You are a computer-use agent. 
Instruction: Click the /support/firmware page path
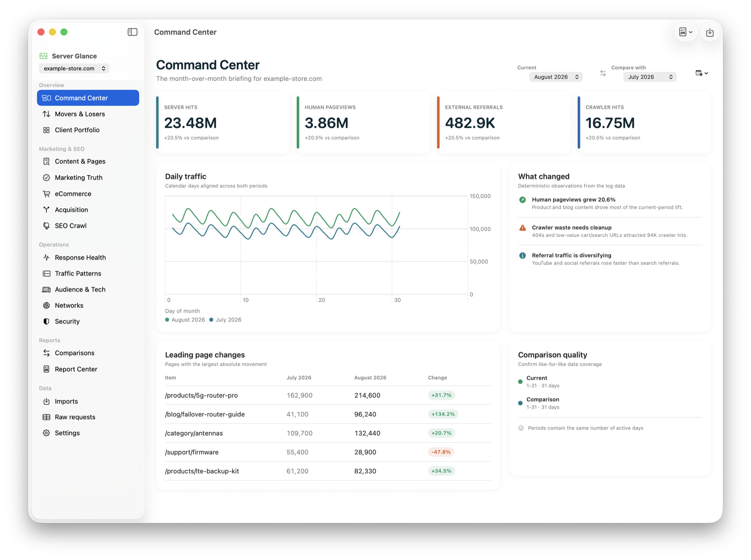[x=192, y=452]
